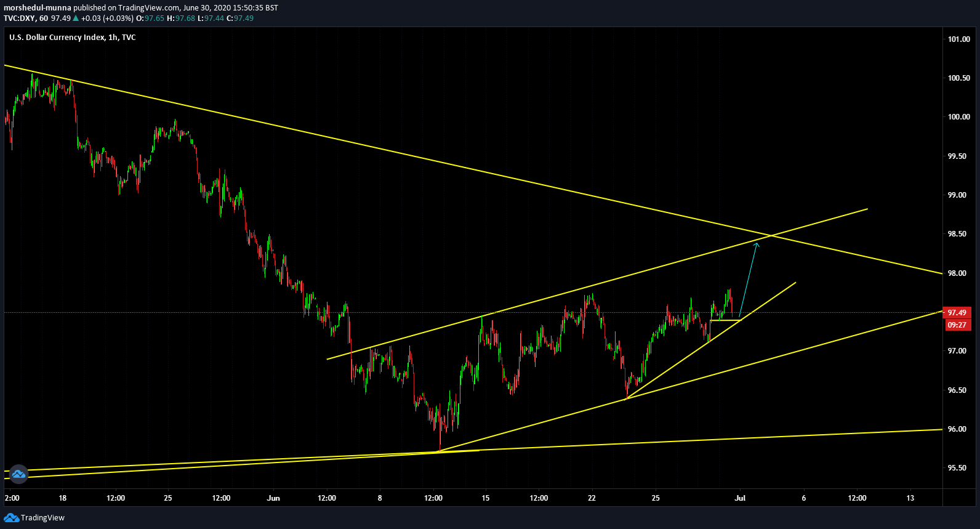This screenshot has height=529, width=980.
Task: Click the 98.50 price axis label
Action: [957, 234]
